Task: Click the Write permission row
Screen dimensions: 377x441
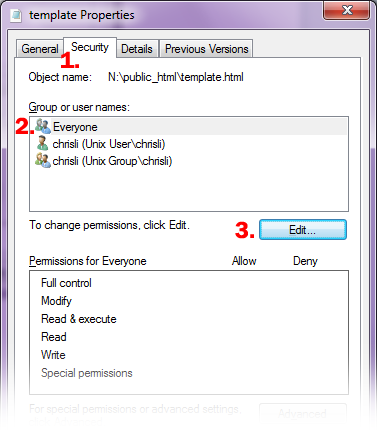Action: pos(189,355)
